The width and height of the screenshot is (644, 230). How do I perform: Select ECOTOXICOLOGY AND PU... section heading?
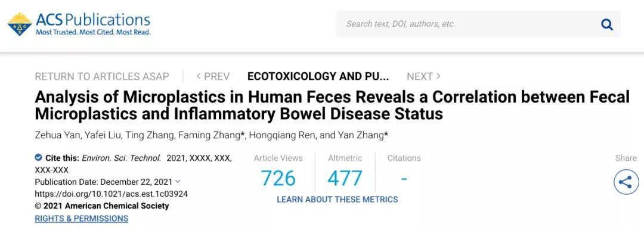[318, 76]
